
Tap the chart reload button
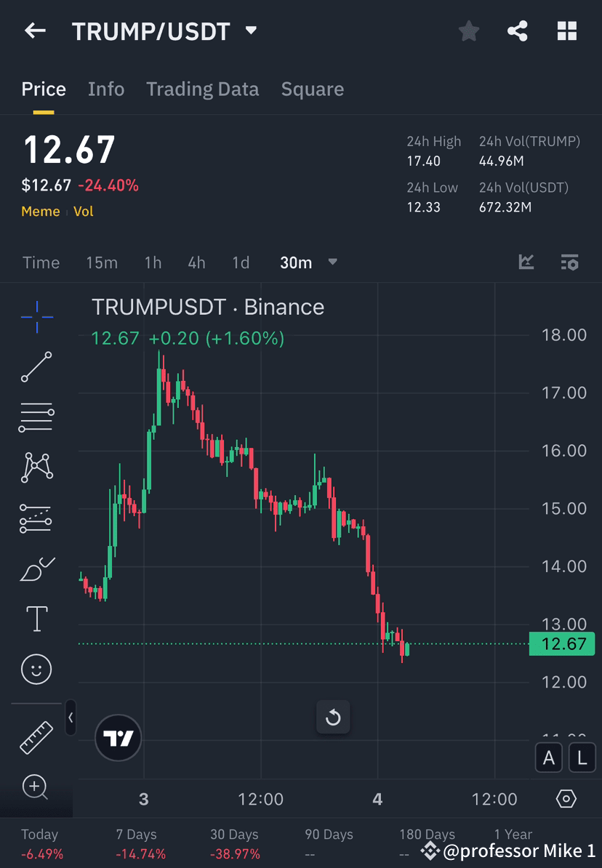tap(334, 718)
